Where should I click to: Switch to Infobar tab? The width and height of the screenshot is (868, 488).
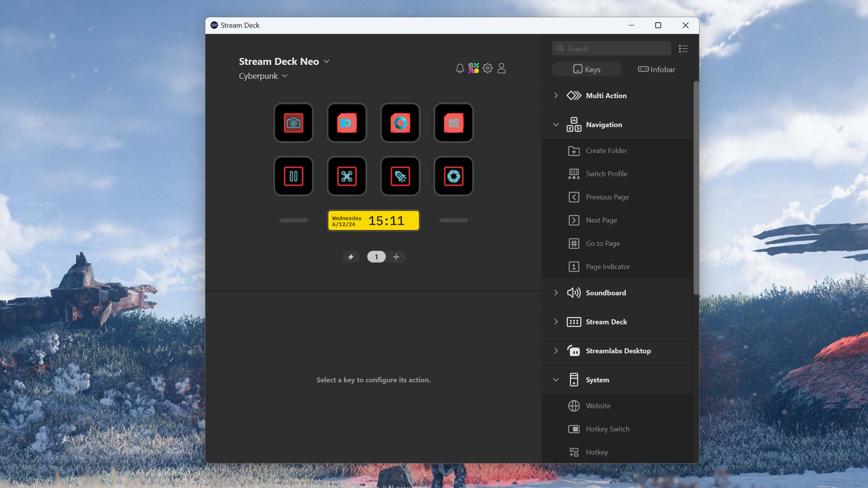(656, 69)
